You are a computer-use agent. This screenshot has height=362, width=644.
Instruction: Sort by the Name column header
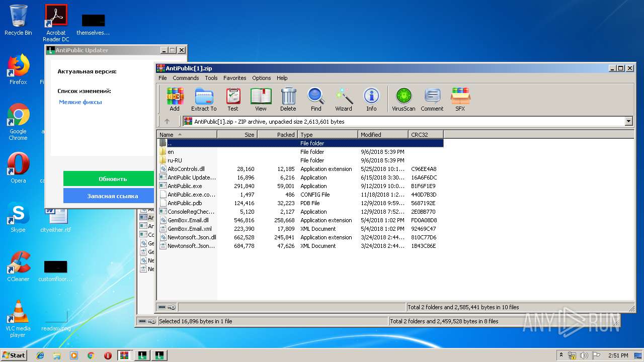click(x=187, y=134)
